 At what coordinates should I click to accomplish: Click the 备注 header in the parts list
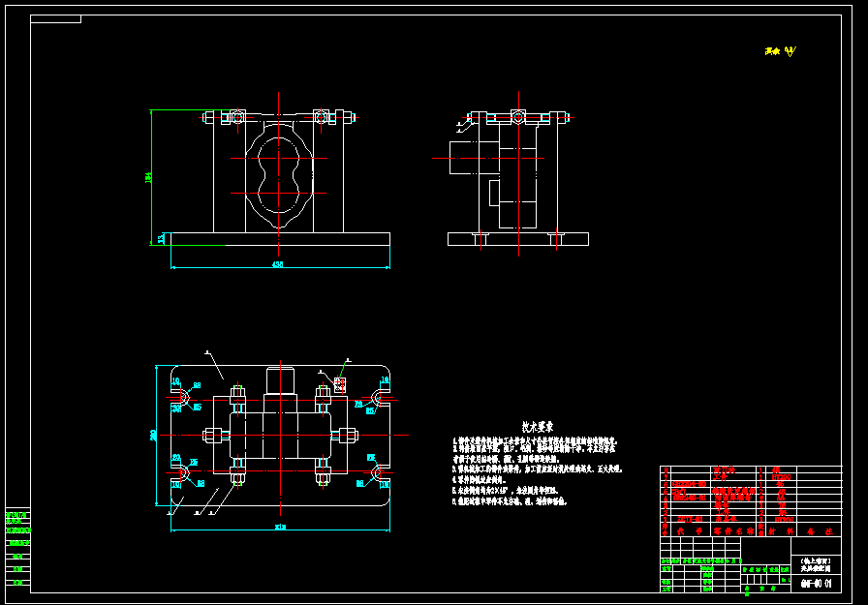pyautogui.click(x=820, y=530)
